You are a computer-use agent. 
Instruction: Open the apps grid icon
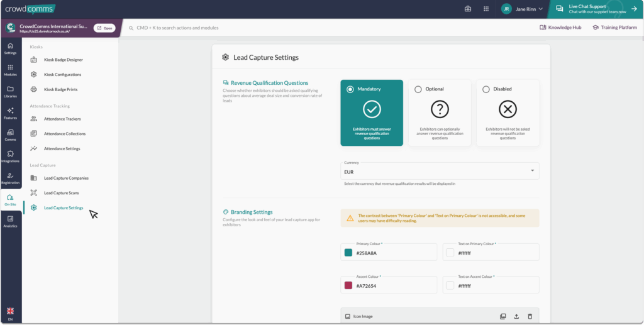pyautogui.click(x=486, y=9)
